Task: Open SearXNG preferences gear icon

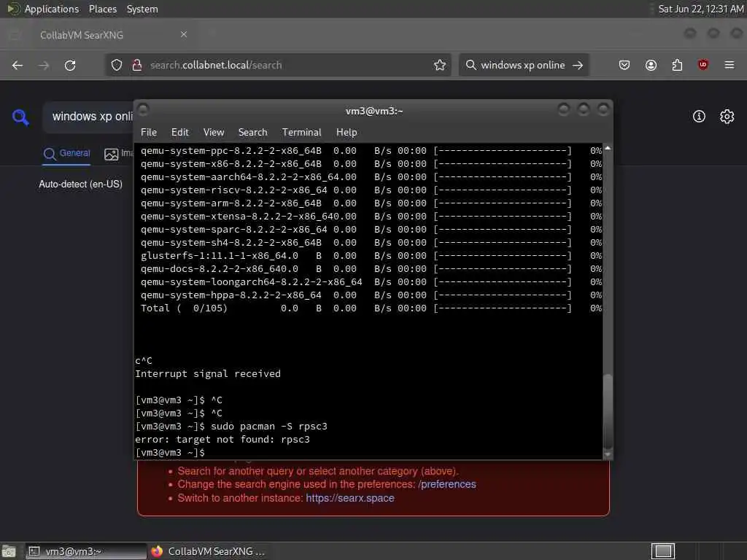Action: 727,116
